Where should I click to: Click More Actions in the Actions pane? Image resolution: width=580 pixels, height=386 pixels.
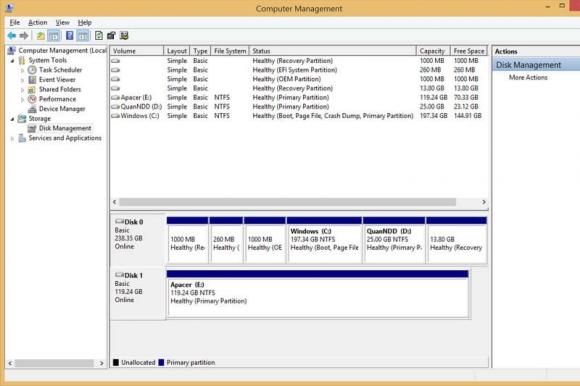point(528,77)
